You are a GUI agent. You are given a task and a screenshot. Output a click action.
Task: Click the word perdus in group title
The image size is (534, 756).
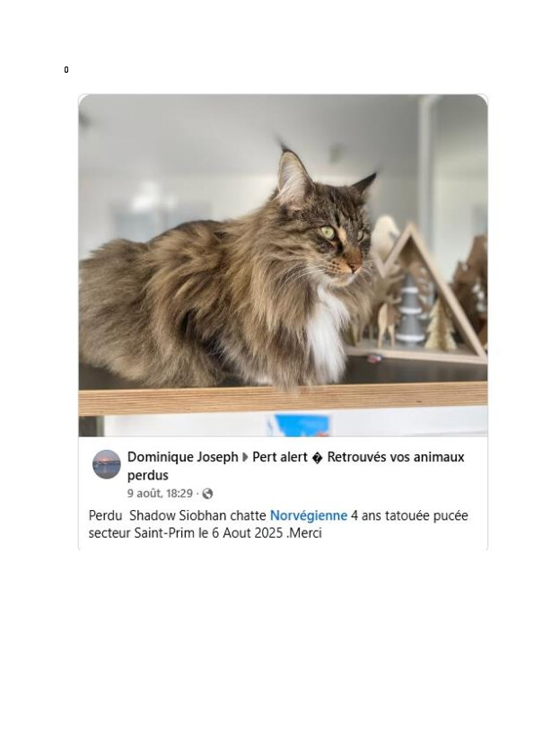pos(147,475)
